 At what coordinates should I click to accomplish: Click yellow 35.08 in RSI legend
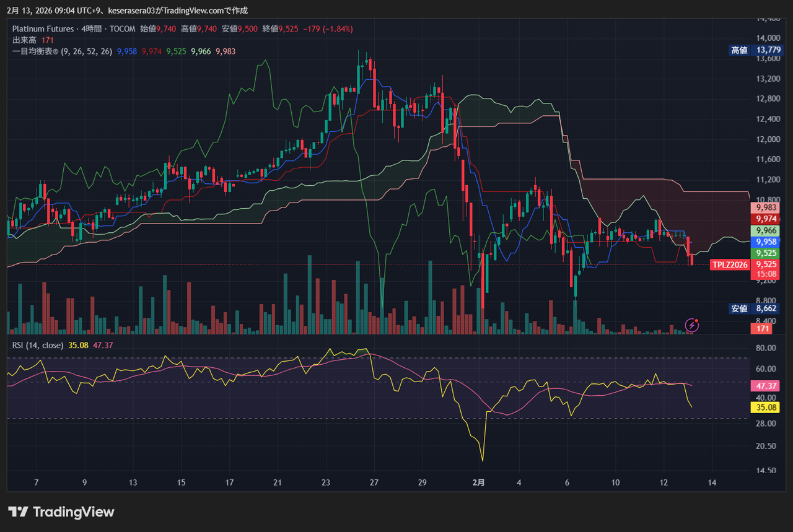[x=79, y=345]
